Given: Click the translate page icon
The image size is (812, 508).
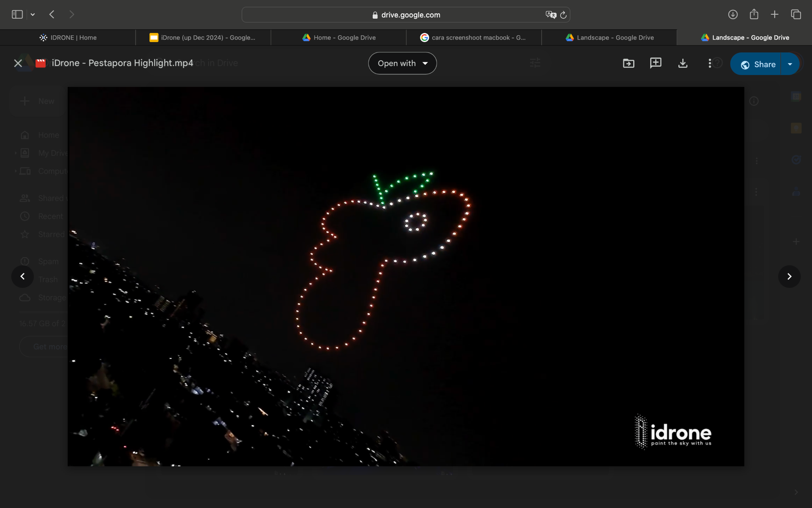Looking at the screenshot, I should click(x=551, y=15).
